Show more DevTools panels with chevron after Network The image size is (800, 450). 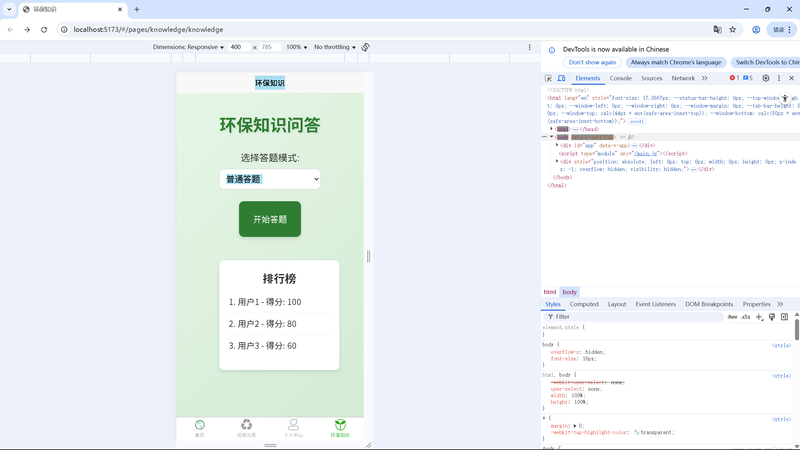coord(705,78)
